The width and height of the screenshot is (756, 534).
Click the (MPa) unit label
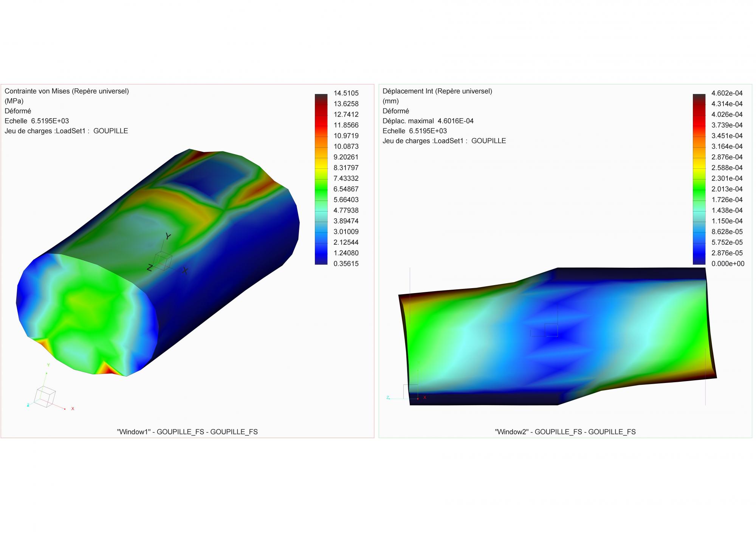pyautogui.click(x=14, y=101)
